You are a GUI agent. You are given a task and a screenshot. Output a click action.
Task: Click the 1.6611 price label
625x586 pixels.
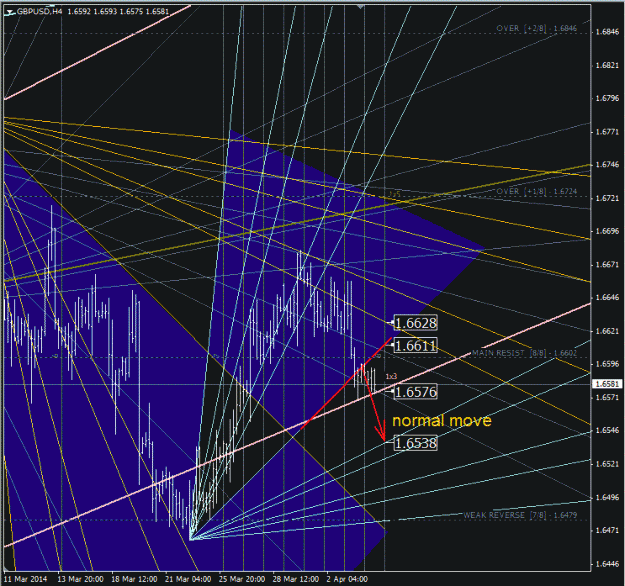(415, 345)
